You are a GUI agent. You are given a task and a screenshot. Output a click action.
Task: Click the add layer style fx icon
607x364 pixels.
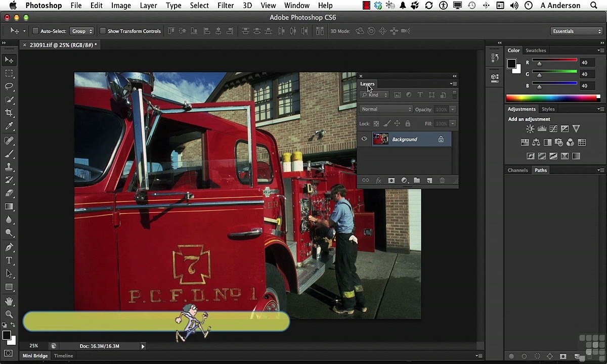(378, 180)
